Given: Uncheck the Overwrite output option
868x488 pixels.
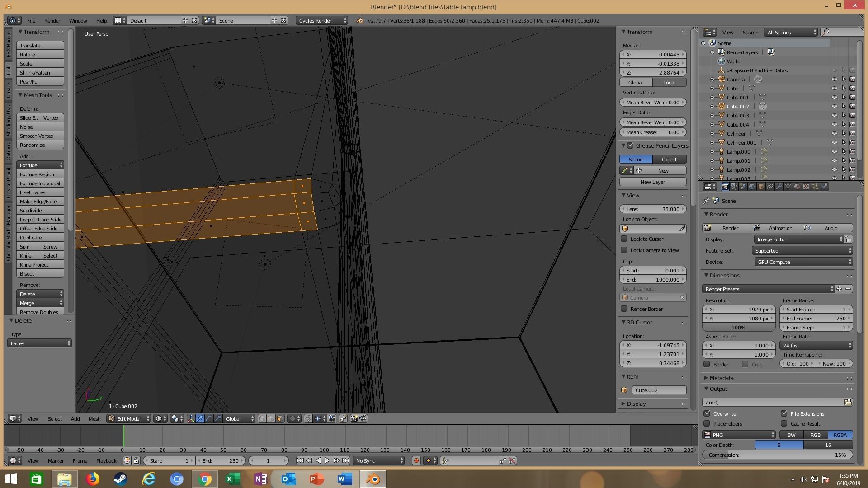Looking at the screenshot, I should 707,413.
